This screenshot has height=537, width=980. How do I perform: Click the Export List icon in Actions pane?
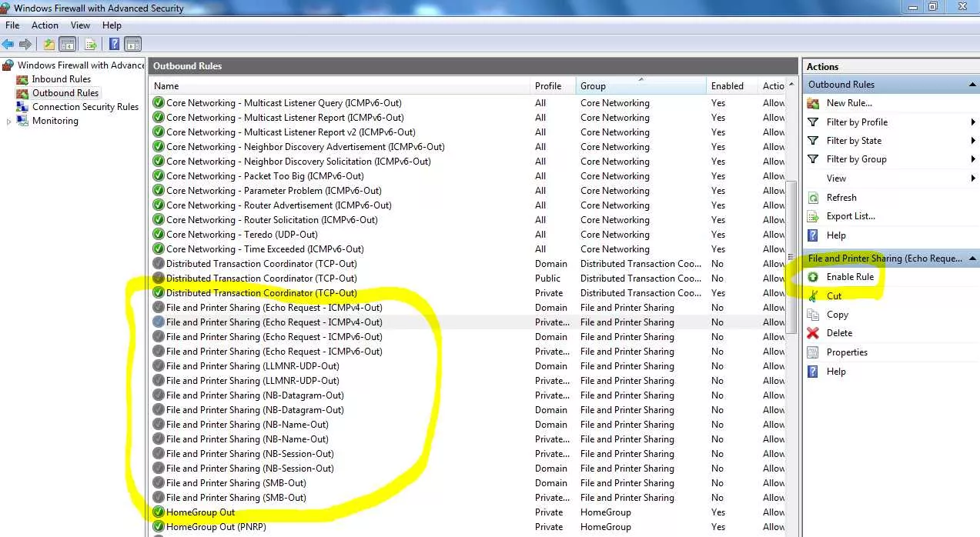tap(812, 216)
